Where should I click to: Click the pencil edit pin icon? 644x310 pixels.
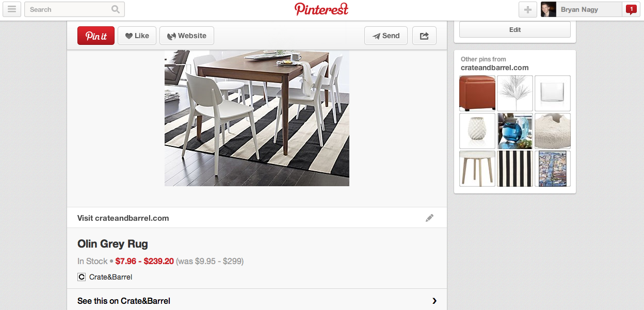[x=429, y=218]
